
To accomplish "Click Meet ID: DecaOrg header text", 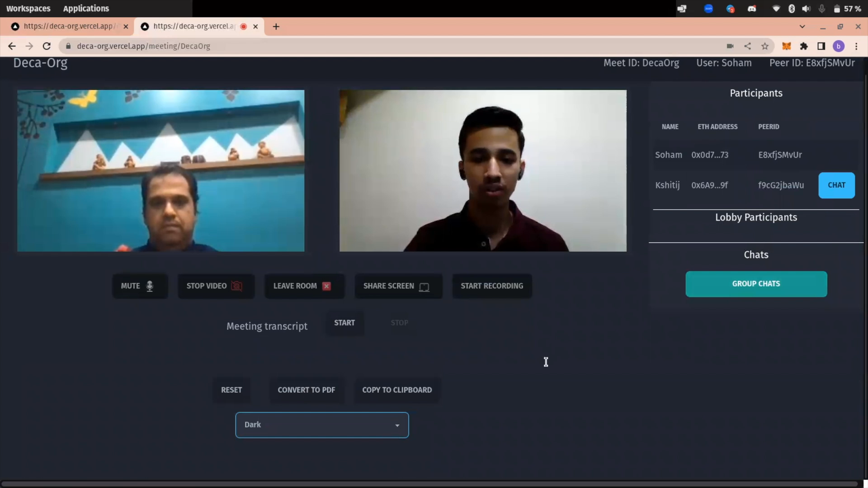I will pos(641,63).
